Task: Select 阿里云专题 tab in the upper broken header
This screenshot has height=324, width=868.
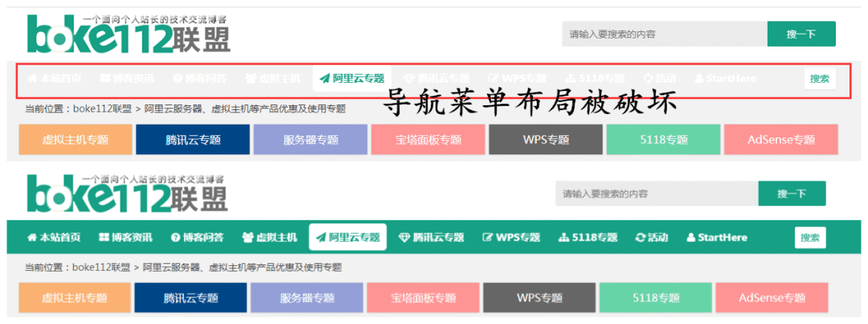Action: [352, 78]
